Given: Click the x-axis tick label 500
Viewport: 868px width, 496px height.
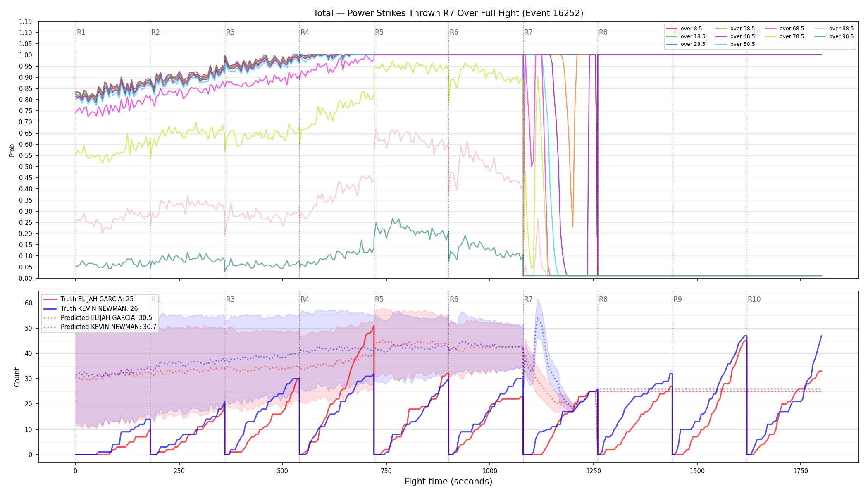Looking at the screenshot, I should click(x=283, y=471).
